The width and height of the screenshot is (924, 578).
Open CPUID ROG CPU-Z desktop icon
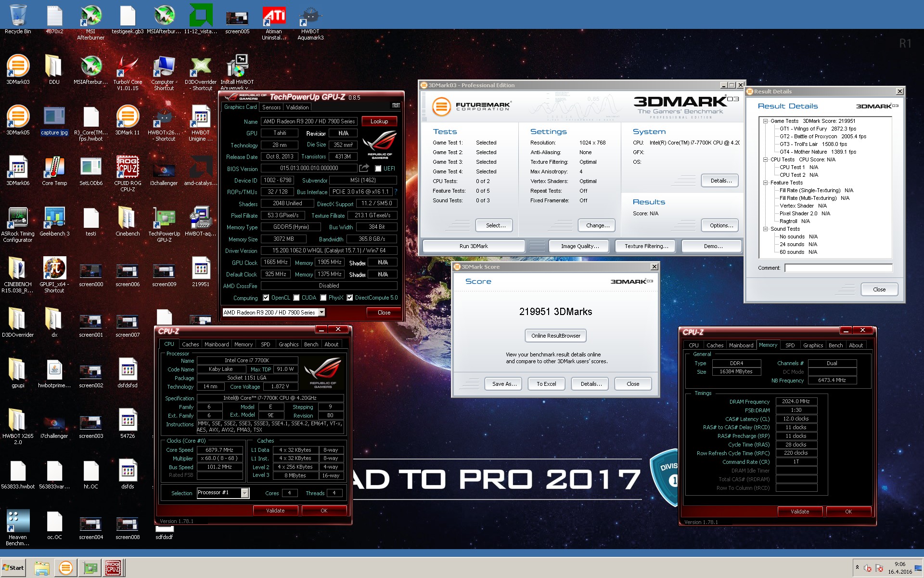pyautogui.click(x=128, y=173)
